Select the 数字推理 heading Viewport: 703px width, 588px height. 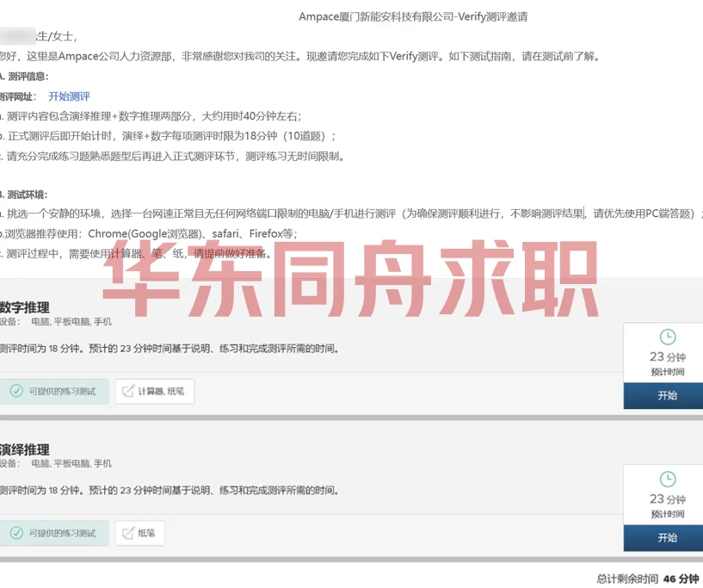coord(25,307)
